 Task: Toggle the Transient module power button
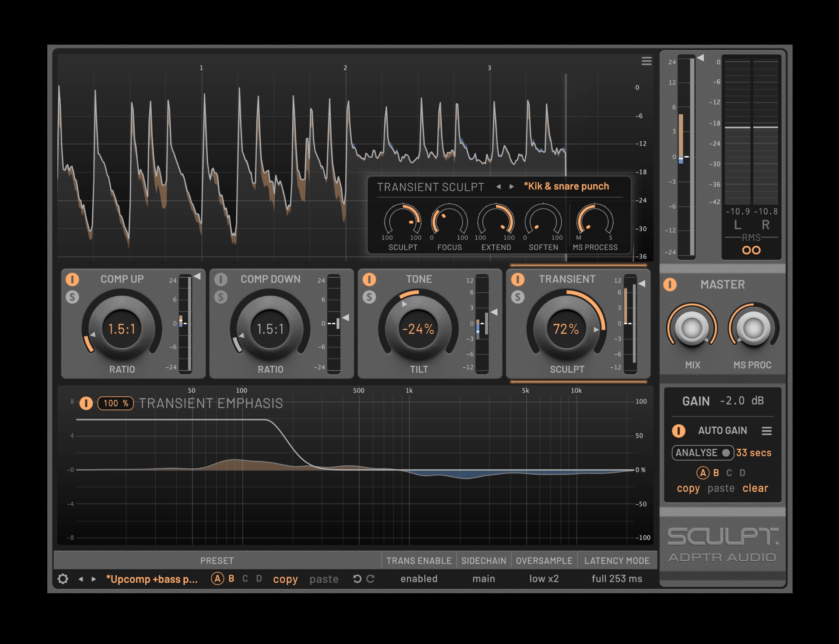tap(517, 279)
